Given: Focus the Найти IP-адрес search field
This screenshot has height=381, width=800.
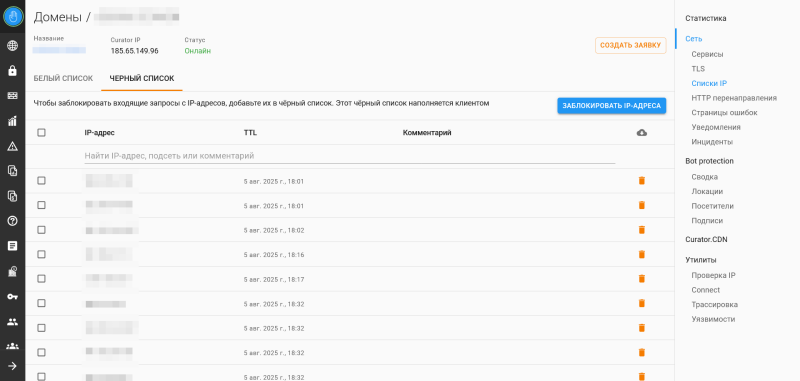Looking at the screenshot, I should [x=349, y=156].
